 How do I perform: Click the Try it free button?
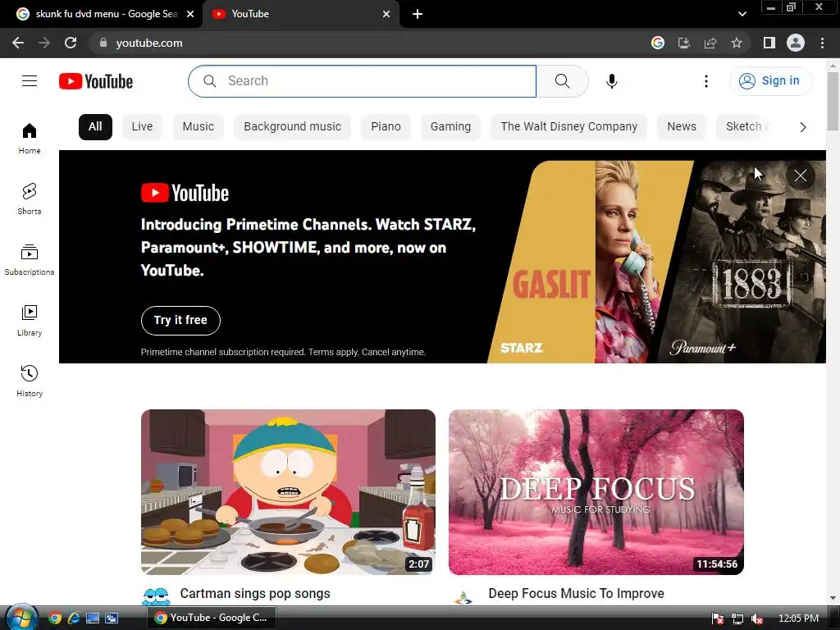click(180, 321)
